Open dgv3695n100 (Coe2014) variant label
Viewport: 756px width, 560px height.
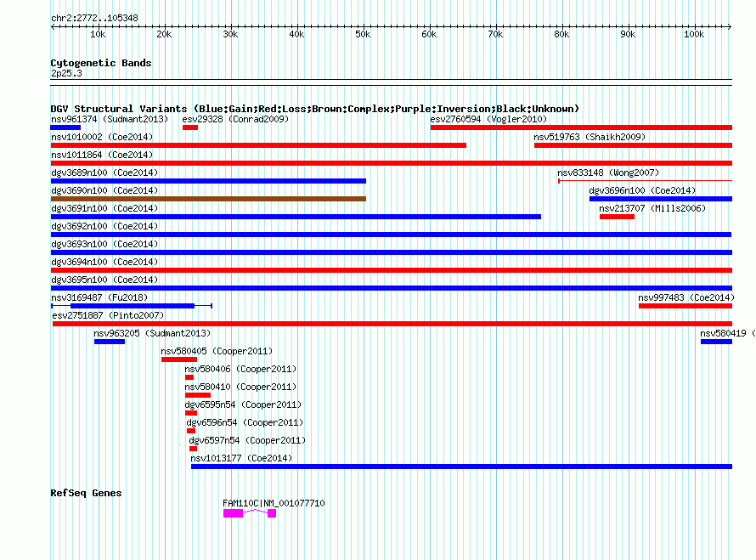click(x=104, y=280)
